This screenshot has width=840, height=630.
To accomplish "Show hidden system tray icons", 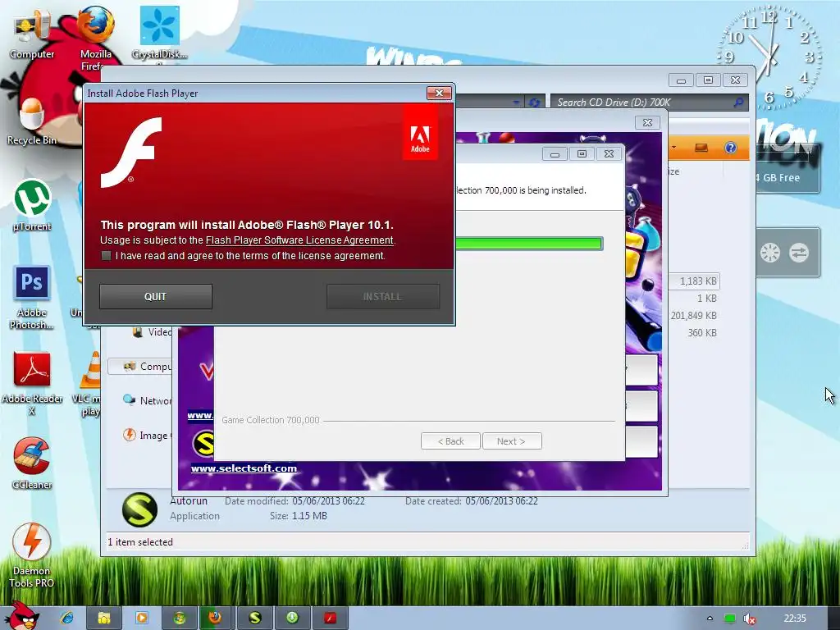I will (710, 619).
